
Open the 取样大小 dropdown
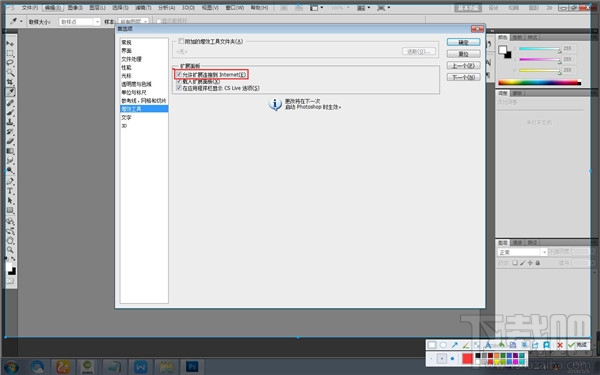click(x=80, y=22)
